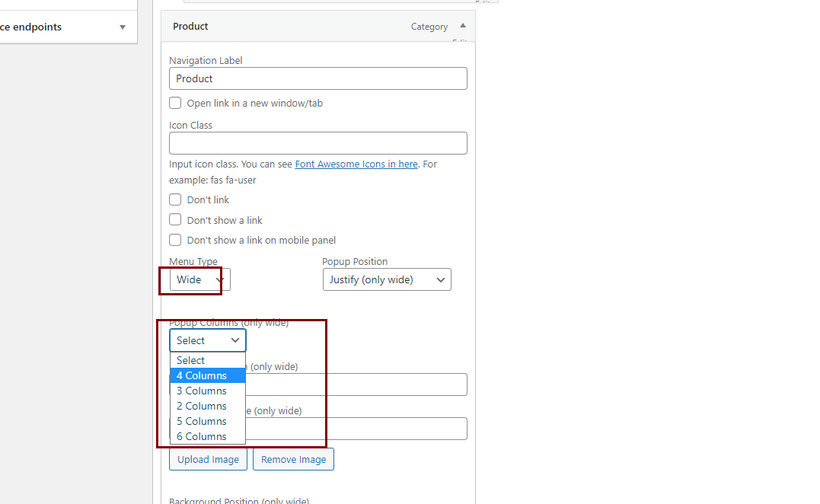Click the Remove Image button
The height and width of the screenshot is (504, 820).
coord(293,459)
